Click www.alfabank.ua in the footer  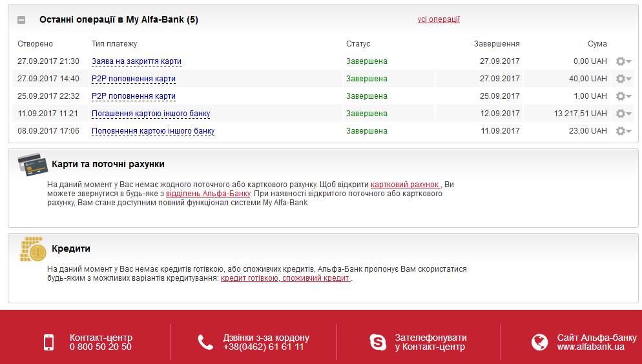[590, 347]
